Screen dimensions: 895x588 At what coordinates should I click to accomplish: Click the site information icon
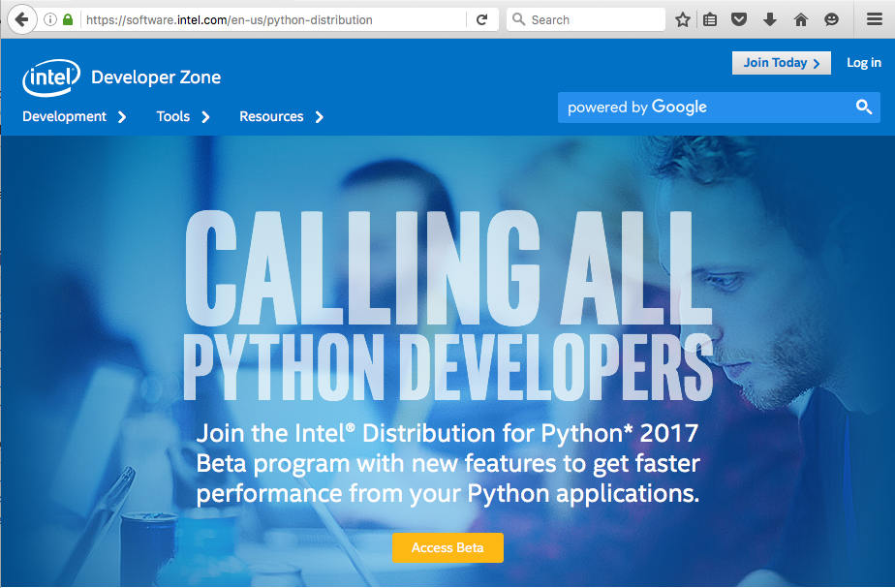tap(50, 19)
